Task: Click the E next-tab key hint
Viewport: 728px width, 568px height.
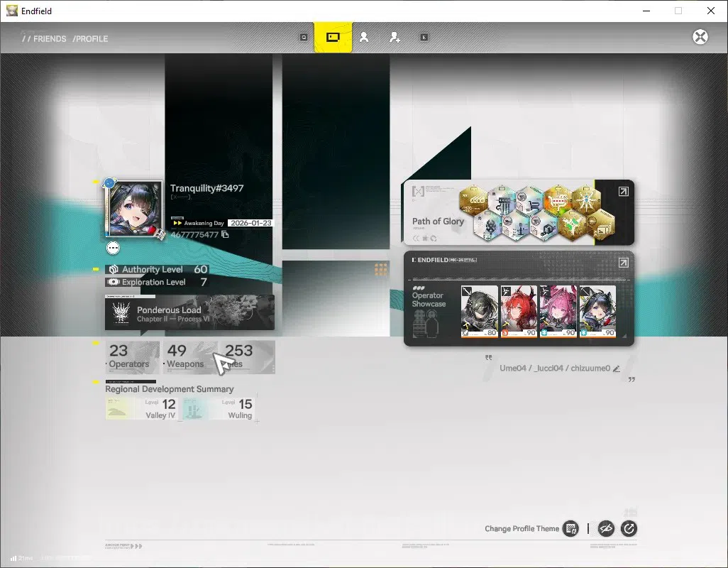Action: coord(424,37)
